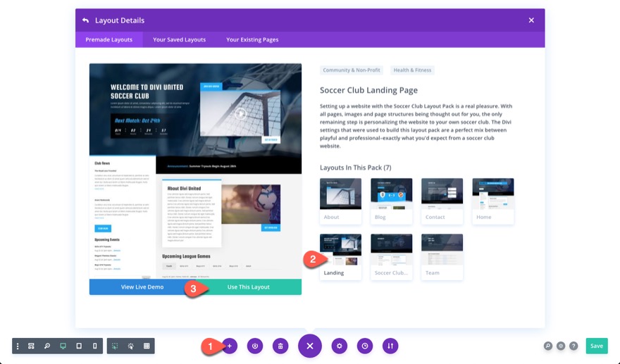This screenshot has height=364, width=620.
Task: Open portability import/export arrows icon
Action: [x=390, y=346]
